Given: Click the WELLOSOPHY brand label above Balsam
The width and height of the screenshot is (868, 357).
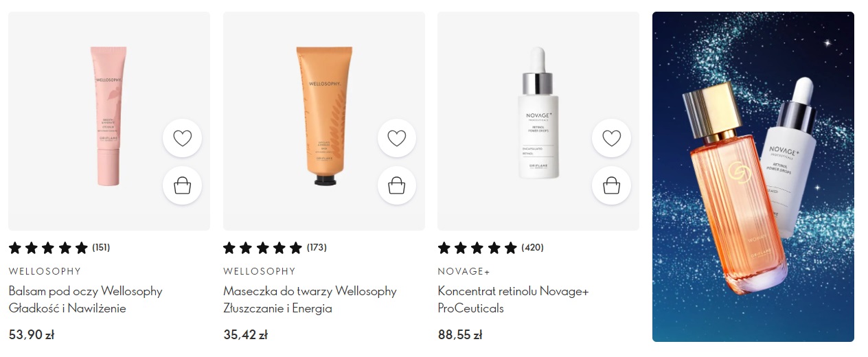Looking at the screenshot, I should click(45, 271).
